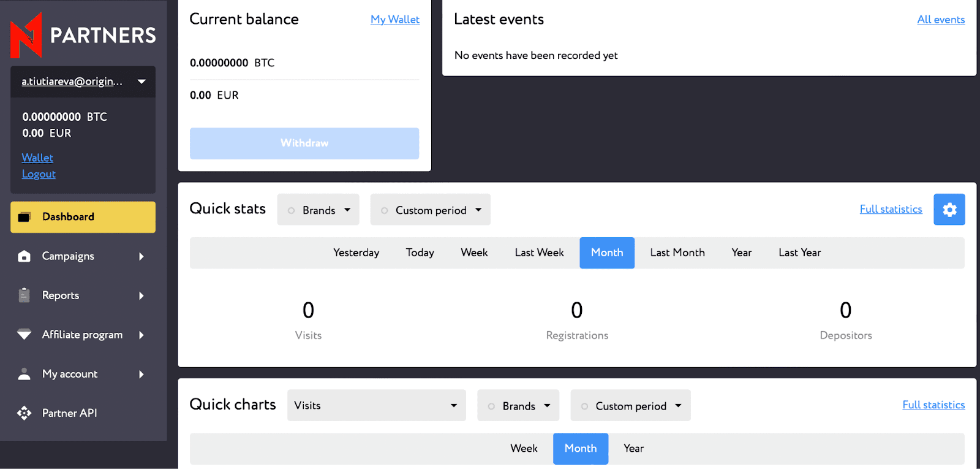Open Quick stats settings gear button

[949, 210]
